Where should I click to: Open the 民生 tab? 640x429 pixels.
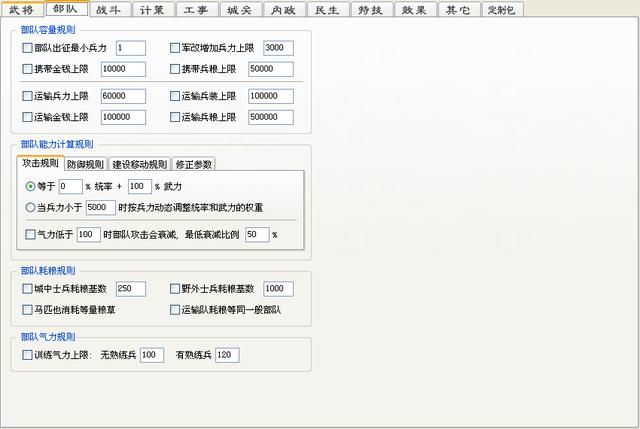(x=328, y=9)
